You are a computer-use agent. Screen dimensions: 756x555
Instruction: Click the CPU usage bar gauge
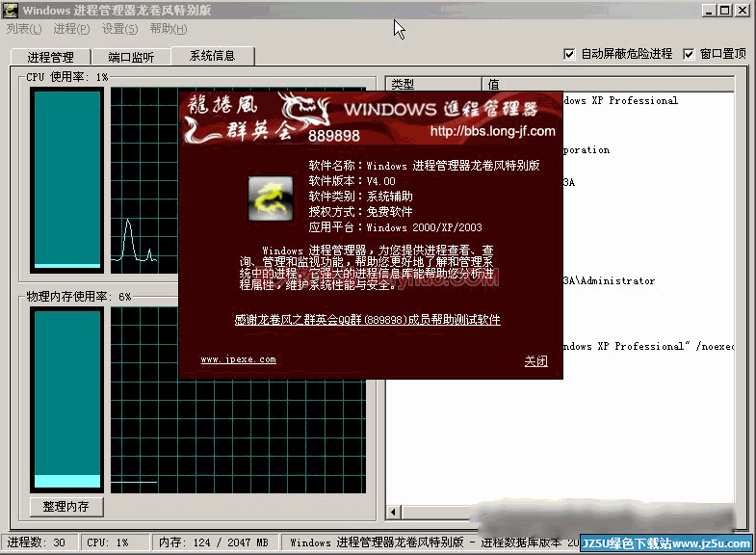coord(67,180)
